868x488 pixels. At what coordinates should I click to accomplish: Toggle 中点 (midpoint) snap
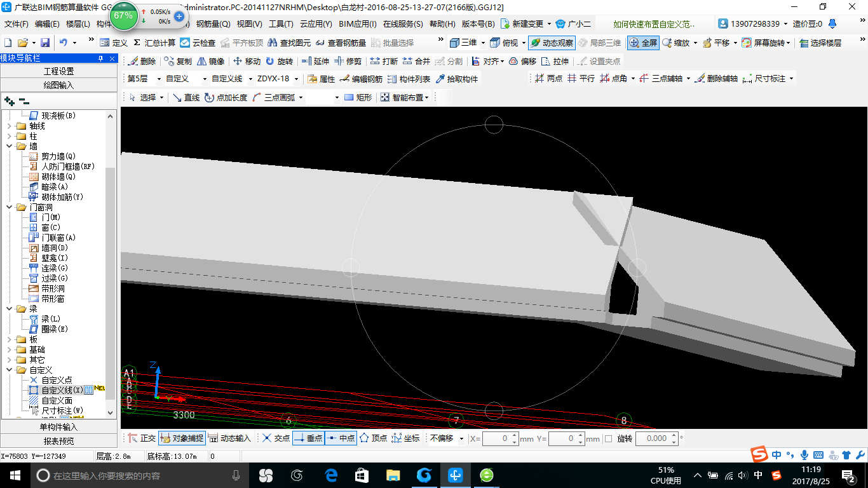pyautogui.click(x=341, y=438)
